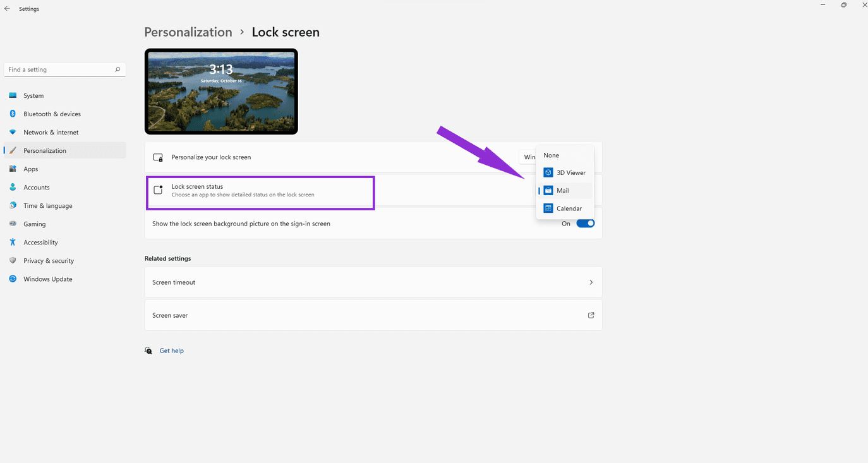The height and width of the screenshot is (463, 868).
Task: Click the Related settings heading
Action: click(x=167, y=258)
